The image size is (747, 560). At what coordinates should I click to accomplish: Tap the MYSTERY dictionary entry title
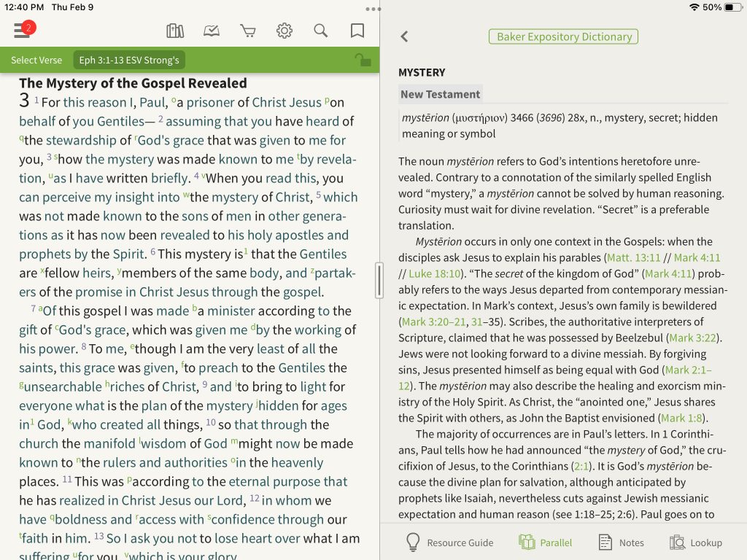[422, 72]
